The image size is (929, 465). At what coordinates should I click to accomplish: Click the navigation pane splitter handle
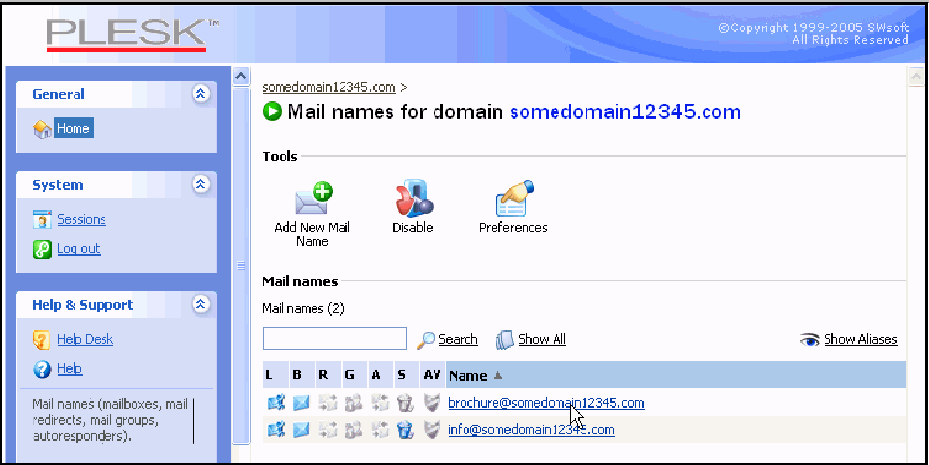tap(241, 265)
